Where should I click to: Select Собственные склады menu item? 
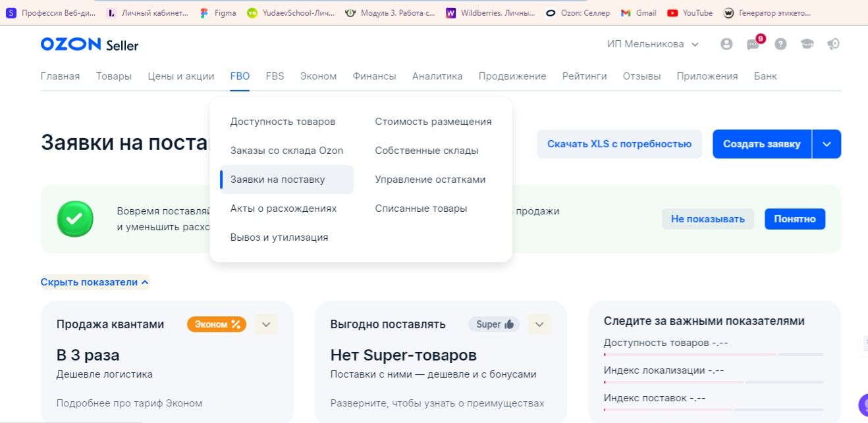427,151
